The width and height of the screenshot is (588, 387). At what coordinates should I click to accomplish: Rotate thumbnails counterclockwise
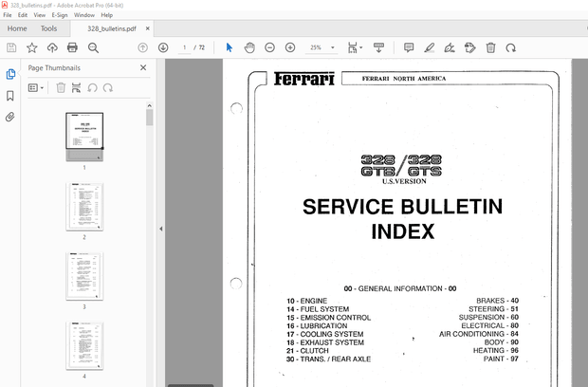[92, 88]
